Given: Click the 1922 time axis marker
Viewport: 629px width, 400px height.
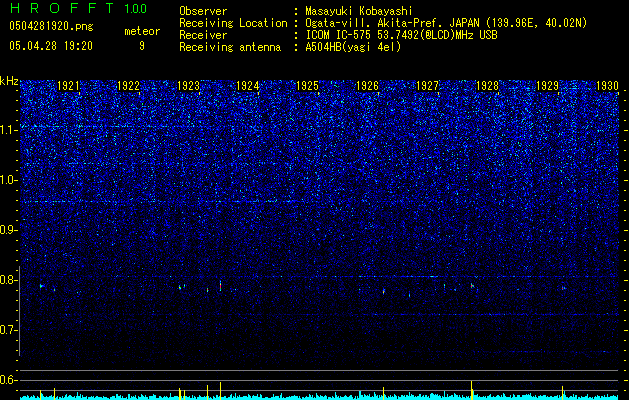Looking at the screenshot, I should coord(128,86).
